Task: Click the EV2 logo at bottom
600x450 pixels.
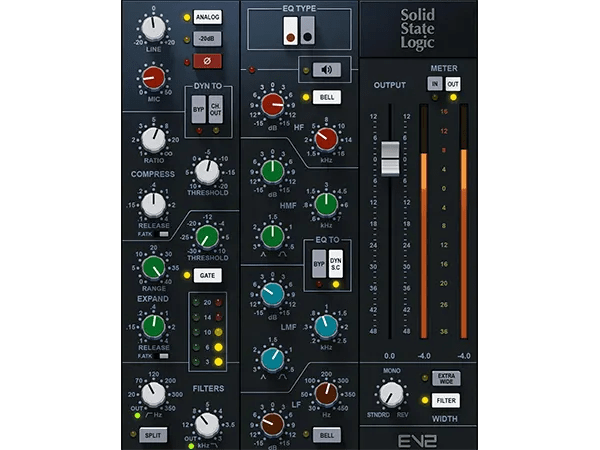Action: [x=417, y=441]
